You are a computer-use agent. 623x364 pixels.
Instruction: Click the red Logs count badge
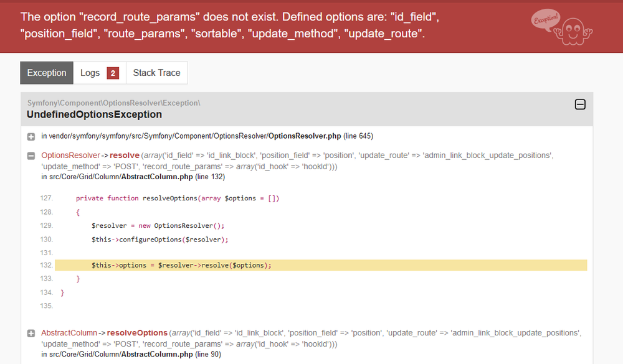point(113,73)
